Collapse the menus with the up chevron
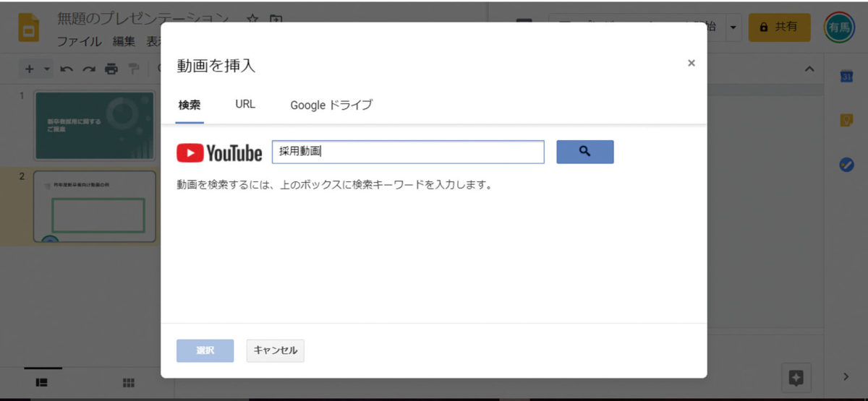 pos(809,69)
